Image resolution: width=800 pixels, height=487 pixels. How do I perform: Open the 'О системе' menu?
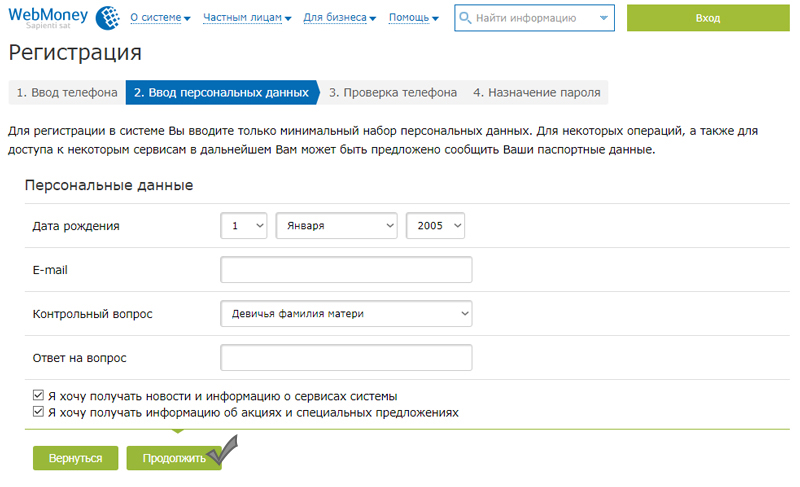[x=160, y=18]
